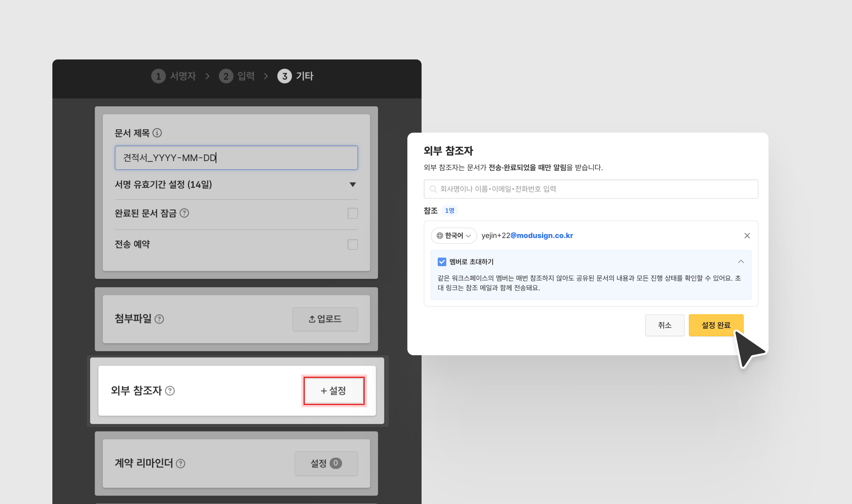Remove the yejin+22 reference with X icon
852x504 pixels.
point(747,236)
